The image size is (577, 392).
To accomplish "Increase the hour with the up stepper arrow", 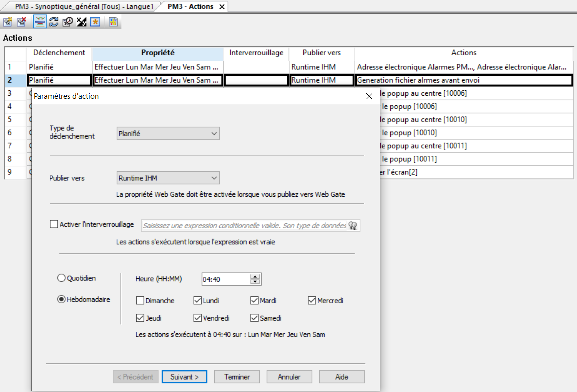I will click(255, 277).
